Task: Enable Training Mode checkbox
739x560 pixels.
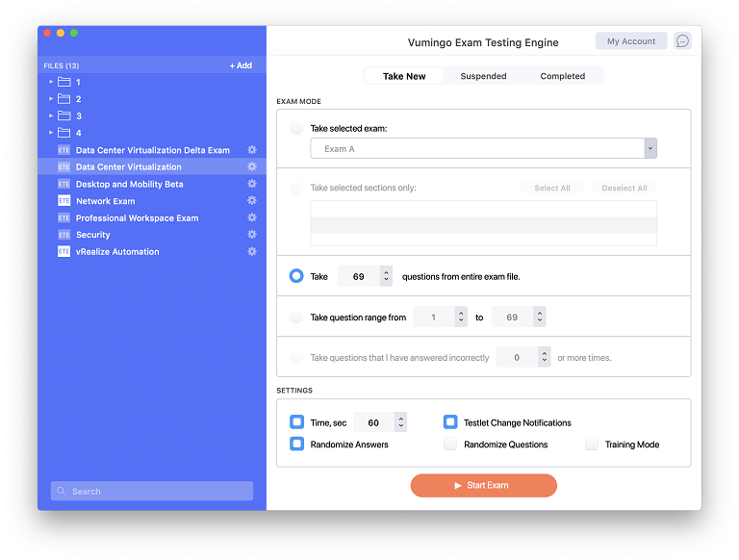Action: point(592,444)
